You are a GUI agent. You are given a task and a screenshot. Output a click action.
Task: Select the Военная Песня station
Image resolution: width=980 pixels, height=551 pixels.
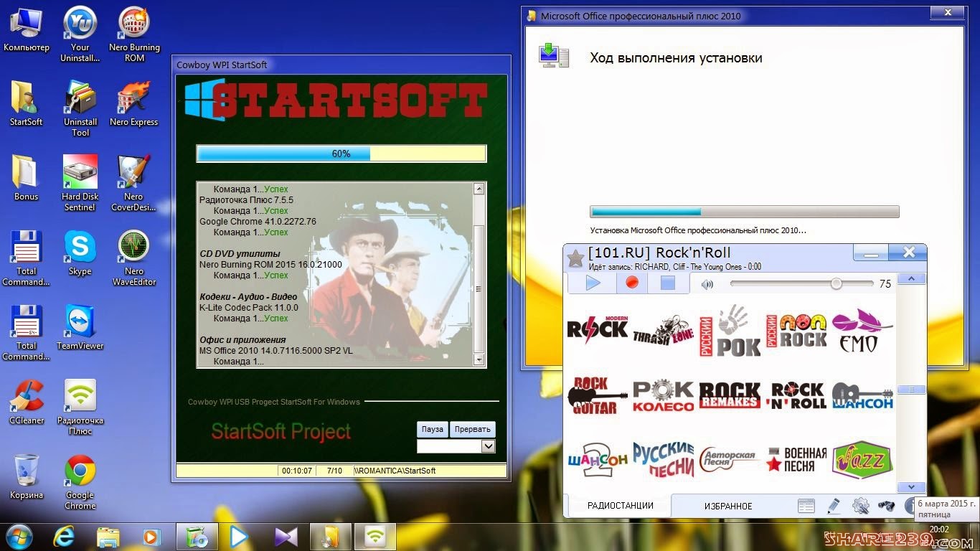click(796, 460)
